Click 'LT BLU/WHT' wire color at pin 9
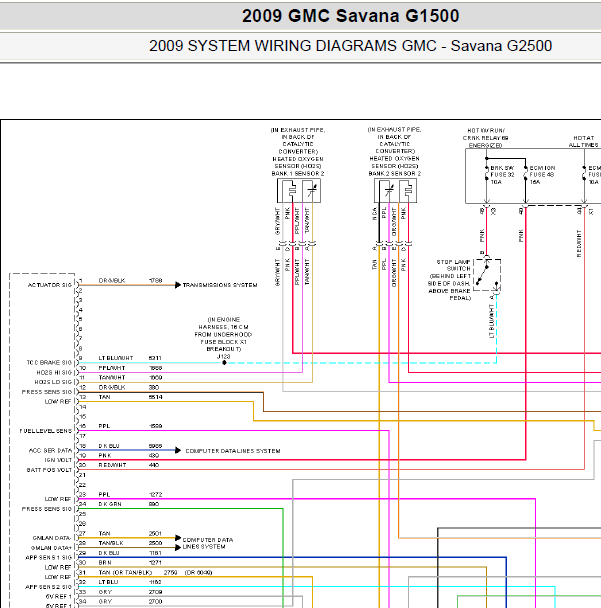Image resolution: width=601 pixels, height=608 pixels. coord(116,358)
